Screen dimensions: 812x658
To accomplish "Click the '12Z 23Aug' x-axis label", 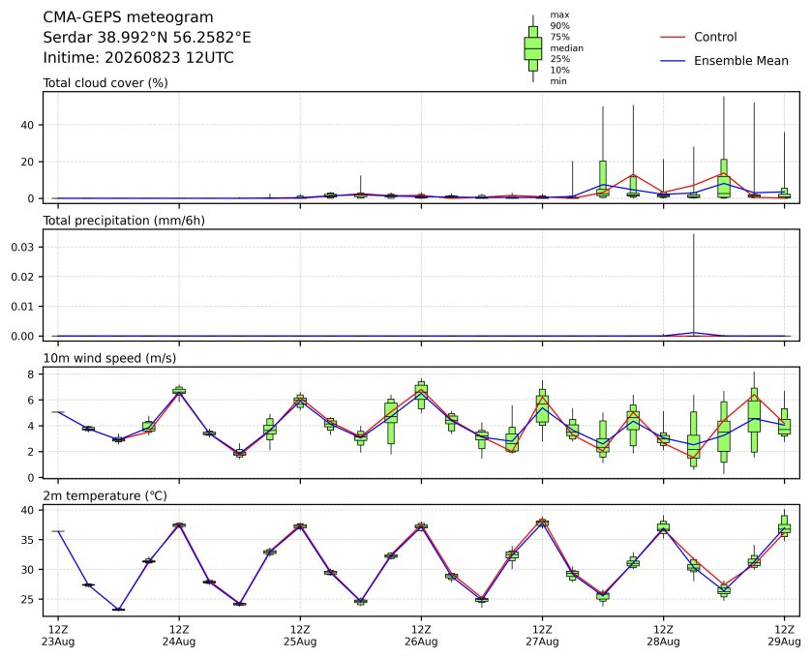I will (x=58, y=636).
